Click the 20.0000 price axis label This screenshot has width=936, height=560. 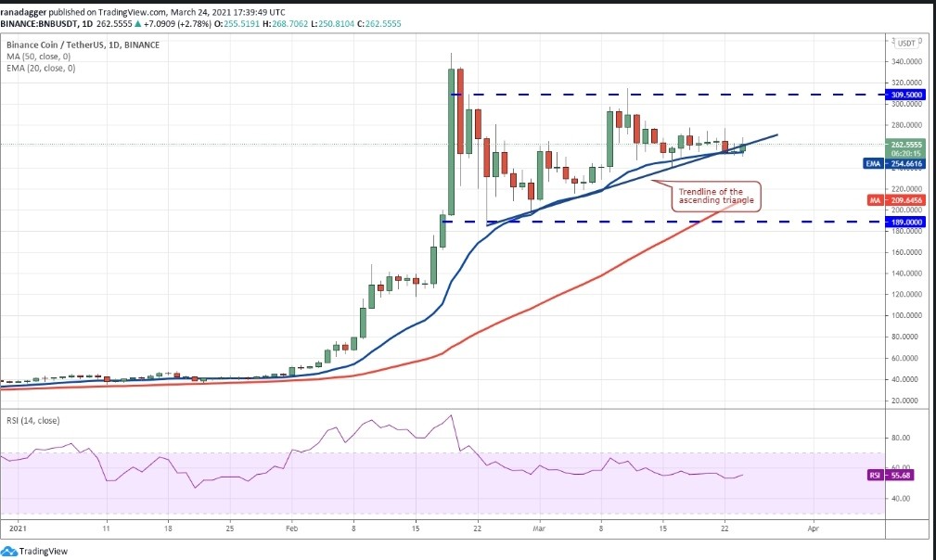906,401
